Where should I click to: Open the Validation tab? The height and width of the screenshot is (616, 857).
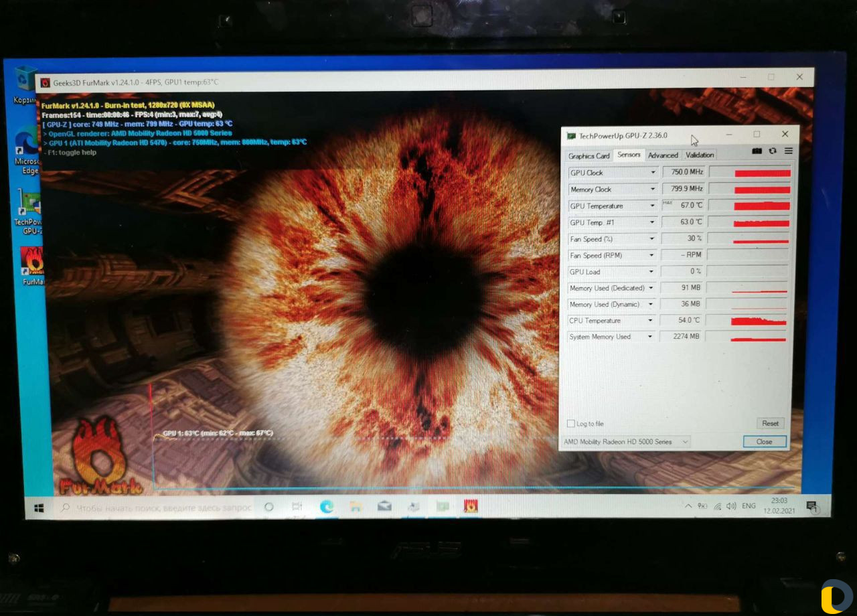(700, 155)
